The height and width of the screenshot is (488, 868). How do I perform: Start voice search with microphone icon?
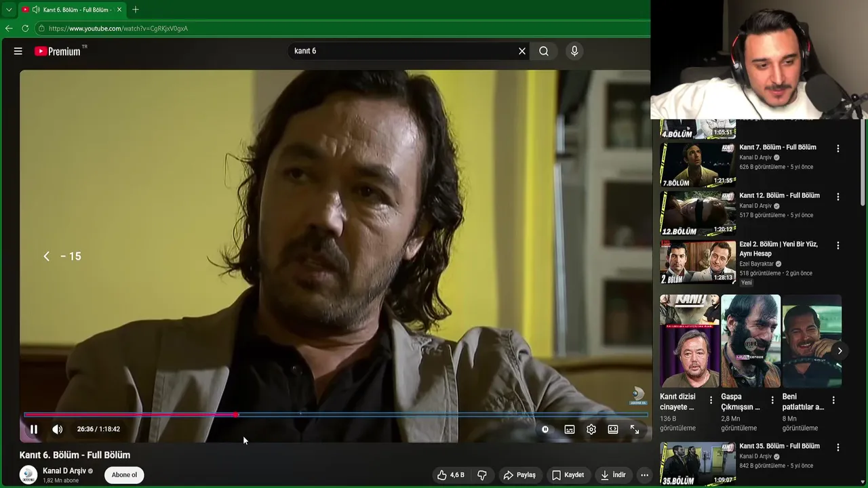pyautogui.click(x=574, y=51)
